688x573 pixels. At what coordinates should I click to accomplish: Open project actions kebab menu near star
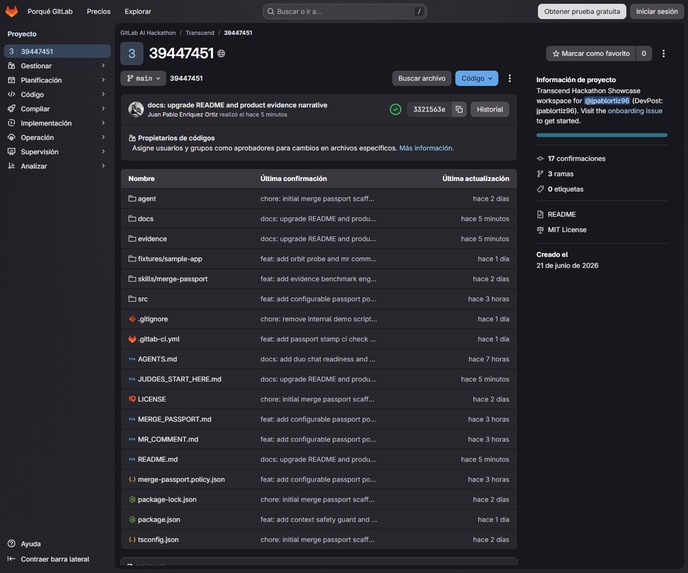663,54
